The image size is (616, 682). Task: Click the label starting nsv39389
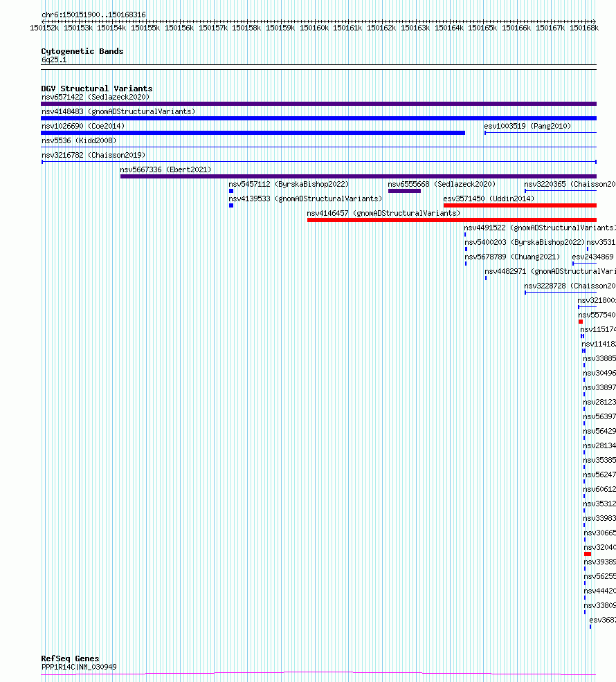coord(599,562)
